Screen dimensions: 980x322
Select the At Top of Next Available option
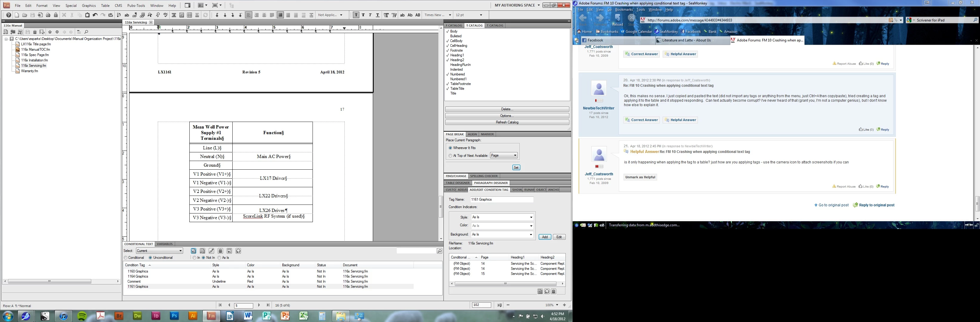450,156
